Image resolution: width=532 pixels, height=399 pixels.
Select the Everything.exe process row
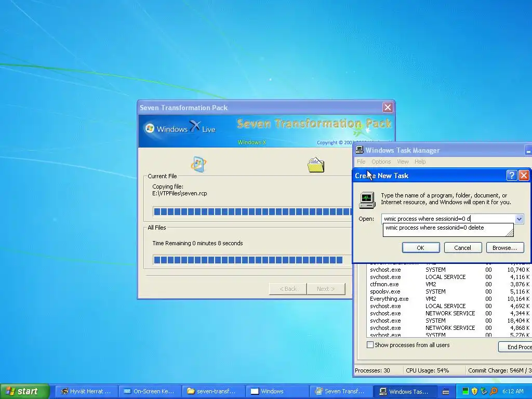tap(449, 299)
